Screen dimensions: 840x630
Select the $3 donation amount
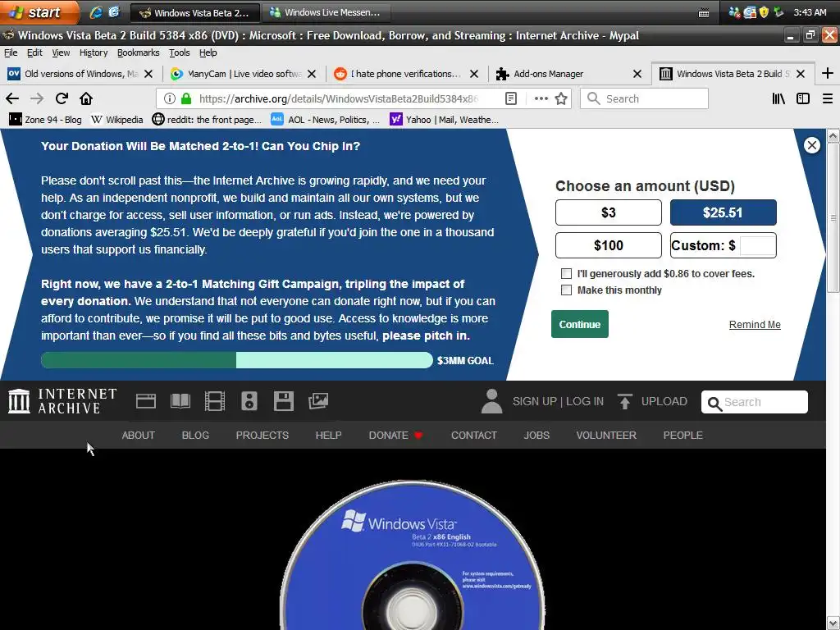(x=609, y=212)
